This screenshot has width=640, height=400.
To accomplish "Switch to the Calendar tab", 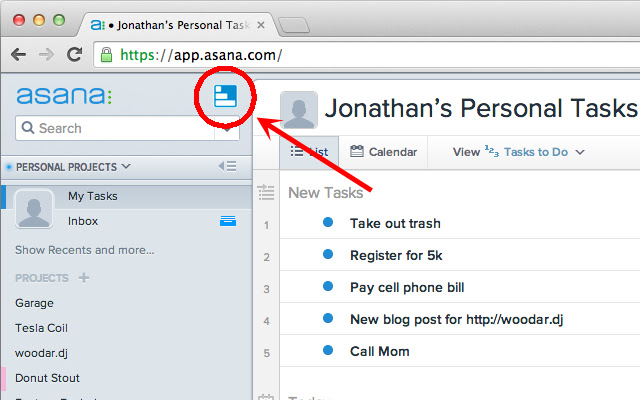I will pos(384,152).
